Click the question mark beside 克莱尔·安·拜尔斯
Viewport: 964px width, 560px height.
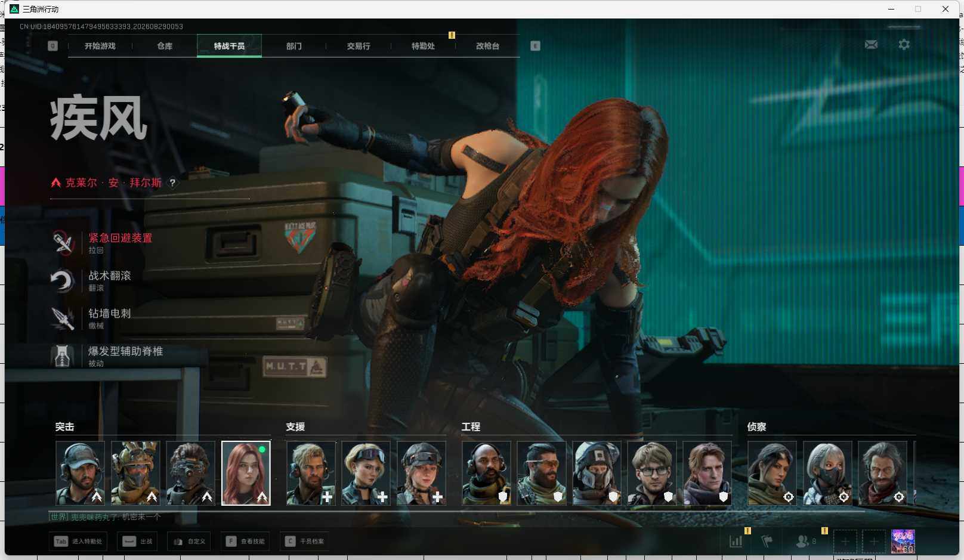point(172,183)
